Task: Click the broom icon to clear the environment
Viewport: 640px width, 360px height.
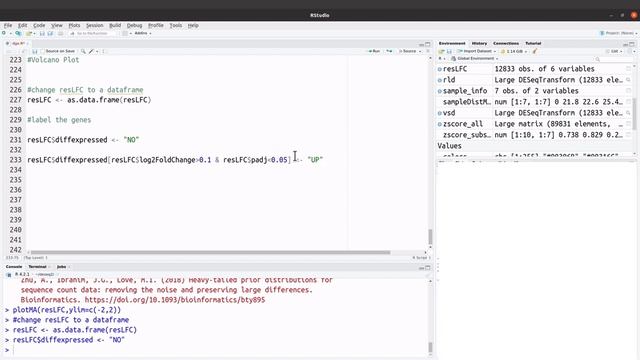Action: 535,51
